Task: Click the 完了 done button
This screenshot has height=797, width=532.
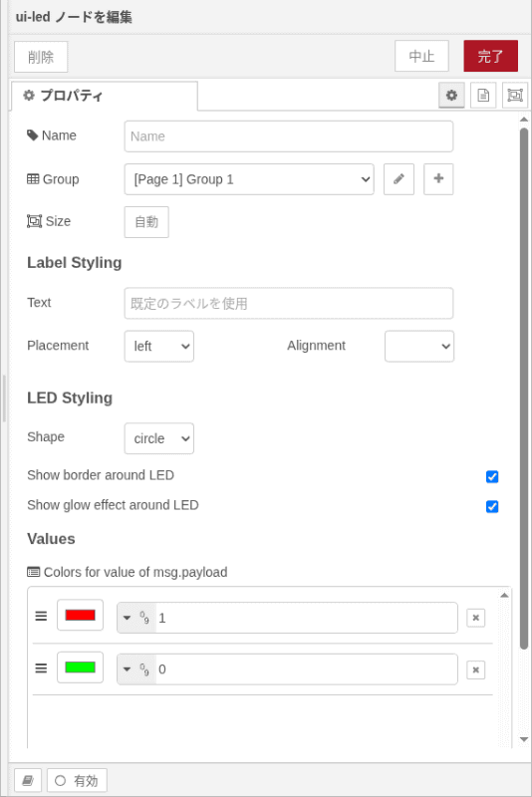Action: click(x=490, y=56)
